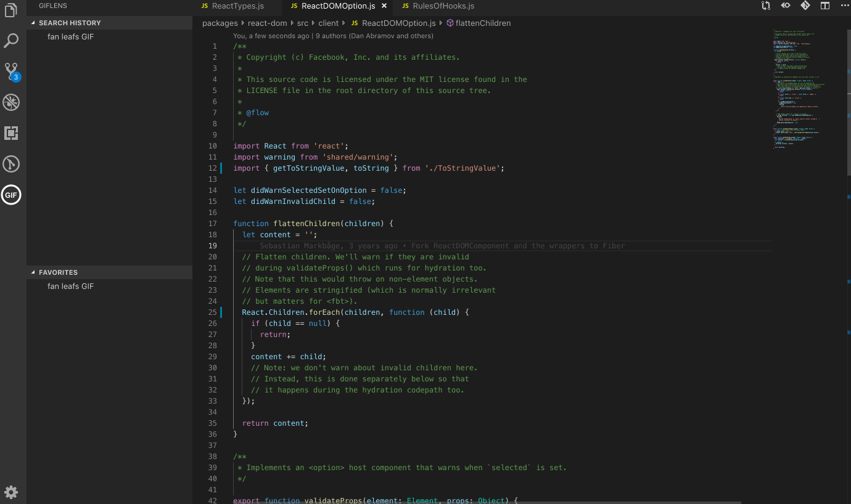851x504 pixels.
Task: Click the 'didWarnSelectedSetOnOption' variable
Action: click(308, 190)
